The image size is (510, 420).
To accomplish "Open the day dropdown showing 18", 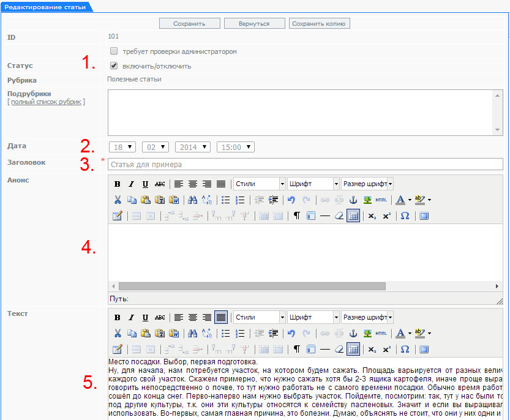I will (x=123, y=147).
